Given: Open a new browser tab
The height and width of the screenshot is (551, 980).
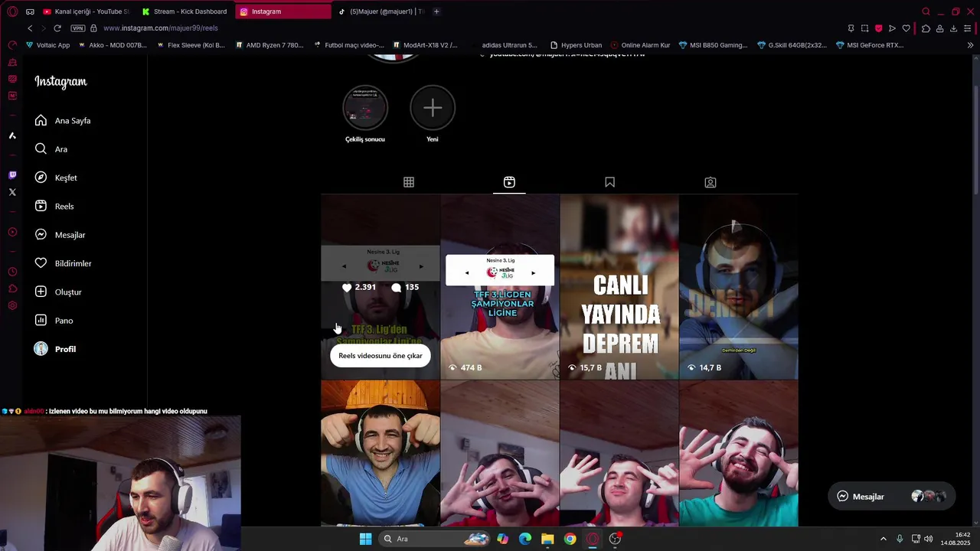Looking at the screenshot, I should point(436,11).
